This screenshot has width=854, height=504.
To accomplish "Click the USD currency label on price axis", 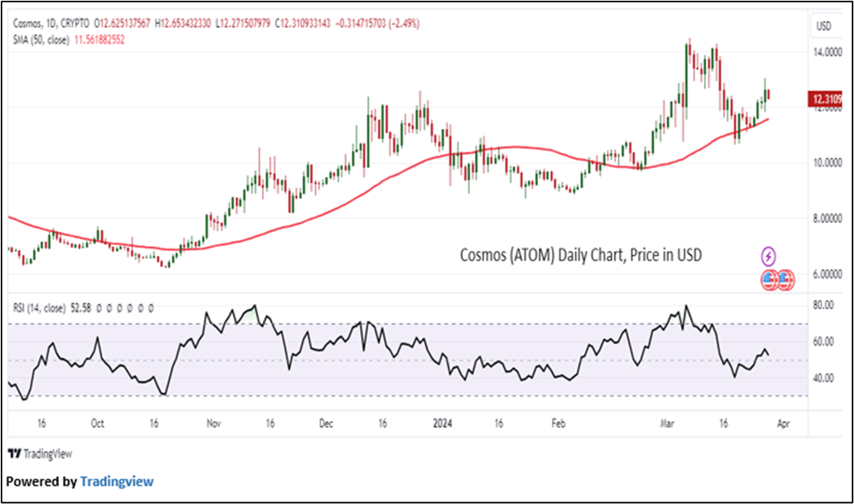I will point(823,26).
